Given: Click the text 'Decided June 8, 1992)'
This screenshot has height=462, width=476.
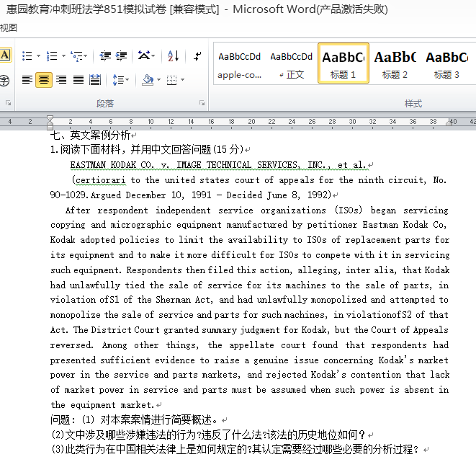Looking at the screenshot, I should (279, 195).
